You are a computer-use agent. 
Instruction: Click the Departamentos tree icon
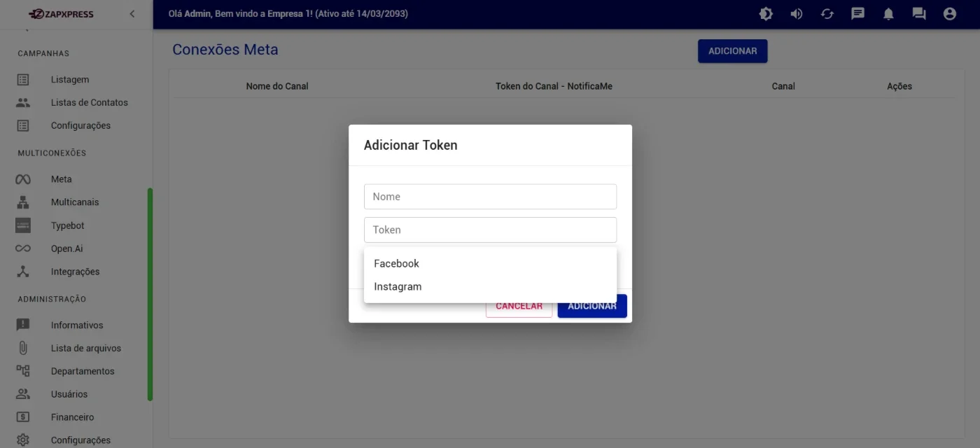coord(23,371)
